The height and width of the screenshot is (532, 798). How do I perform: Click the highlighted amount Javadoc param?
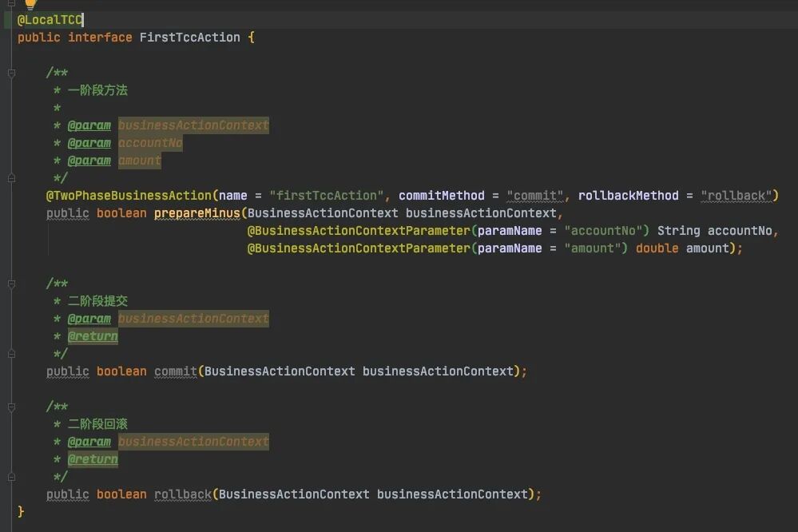tap(140, 161)
